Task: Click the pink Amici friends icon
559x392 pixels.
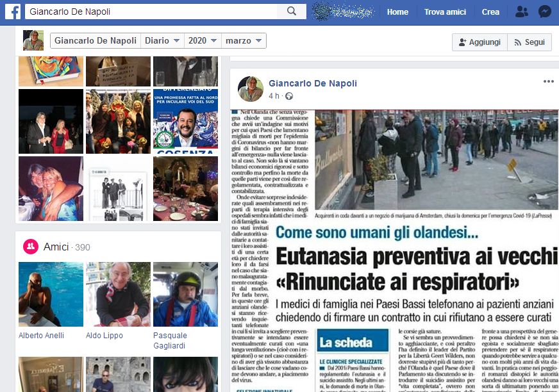Action: [31, 246]
